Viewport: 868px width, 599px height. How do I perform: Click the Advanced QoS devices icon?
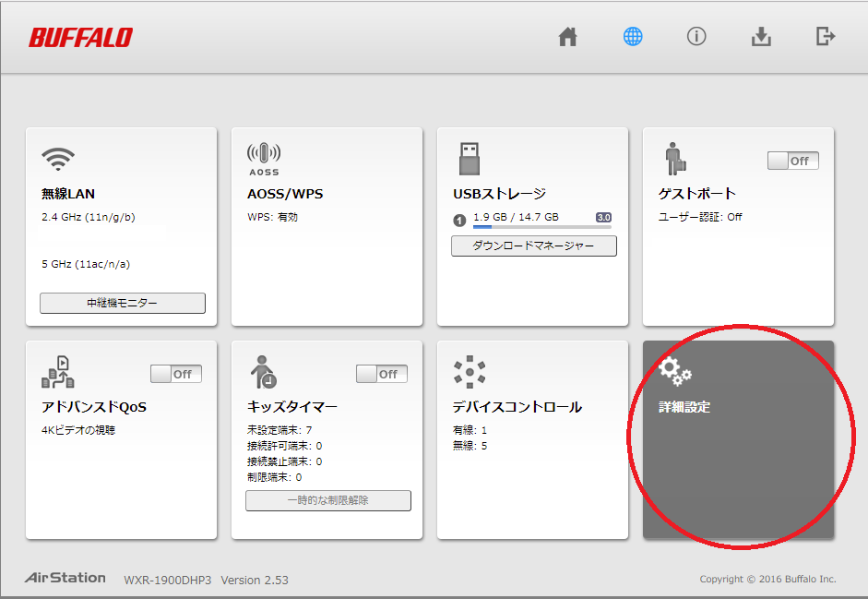[58, 372]
